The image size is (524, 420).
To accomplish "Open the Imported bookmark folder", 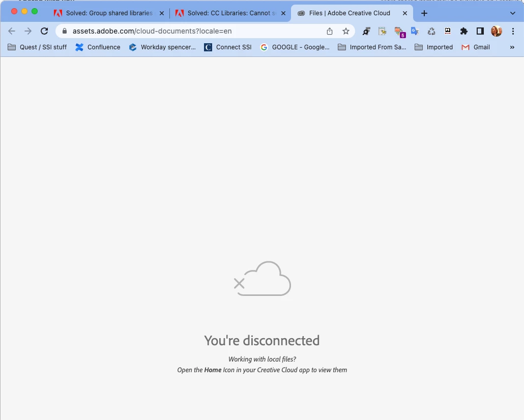I will pos(434,47).
